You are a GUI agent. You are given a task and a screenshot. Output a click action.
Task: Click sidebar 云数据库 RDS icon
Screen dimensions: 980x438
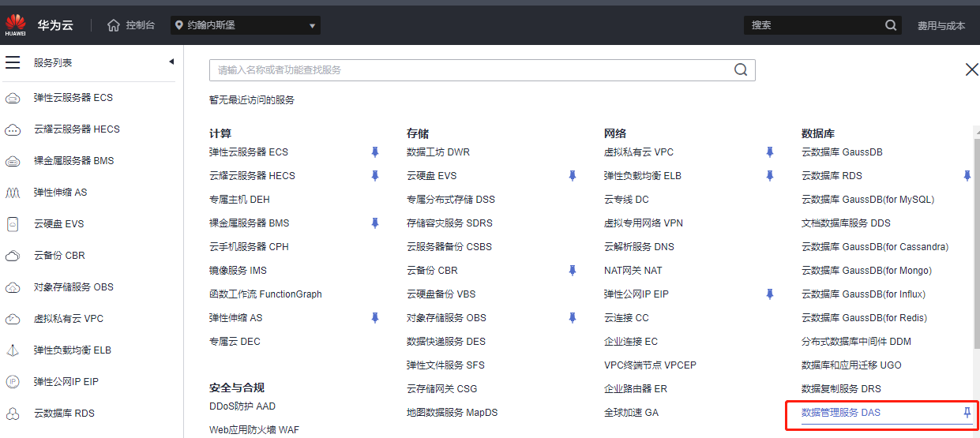tap(13, 414)
